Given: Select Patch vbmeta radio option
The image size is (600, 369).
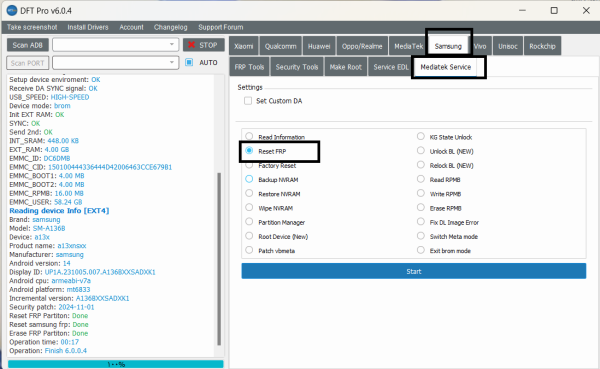Looking at the screenshot, I should pos(249,250).
